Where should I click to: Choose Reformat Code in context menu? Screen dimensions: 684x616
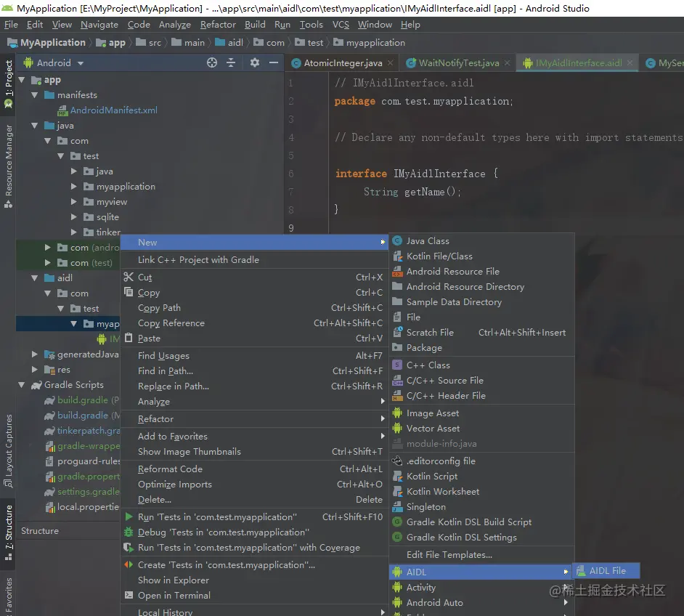pos(254,469)
